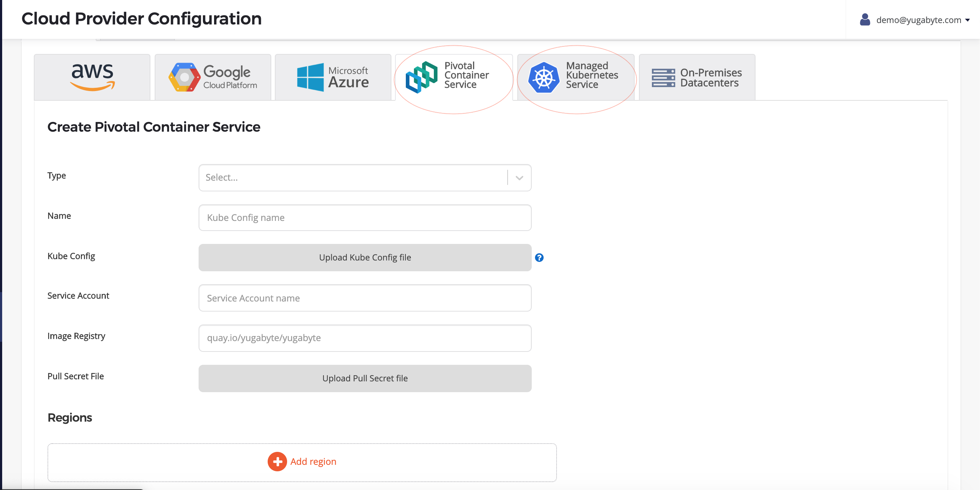Show Kube Config help tooltip icon
The image size is (980, 490).
(x=539, y=258)
